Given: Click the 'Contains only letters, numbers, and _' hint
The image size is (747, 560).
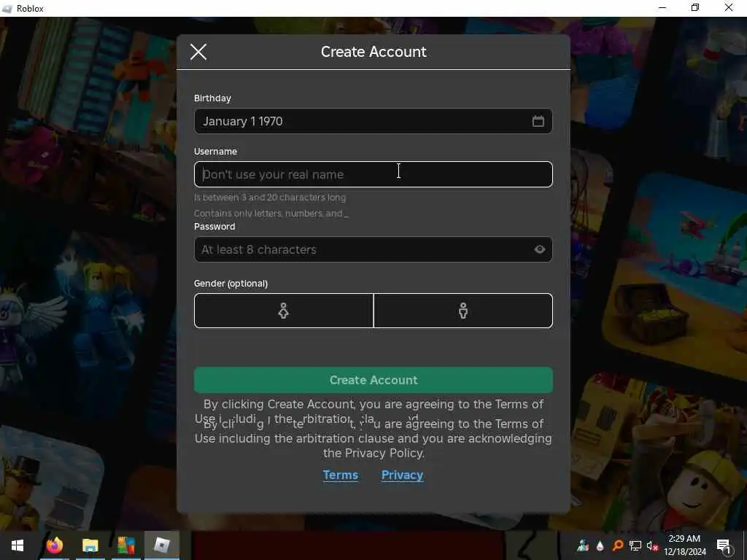Looking at the screenshot, I should (x=271, y=214).
